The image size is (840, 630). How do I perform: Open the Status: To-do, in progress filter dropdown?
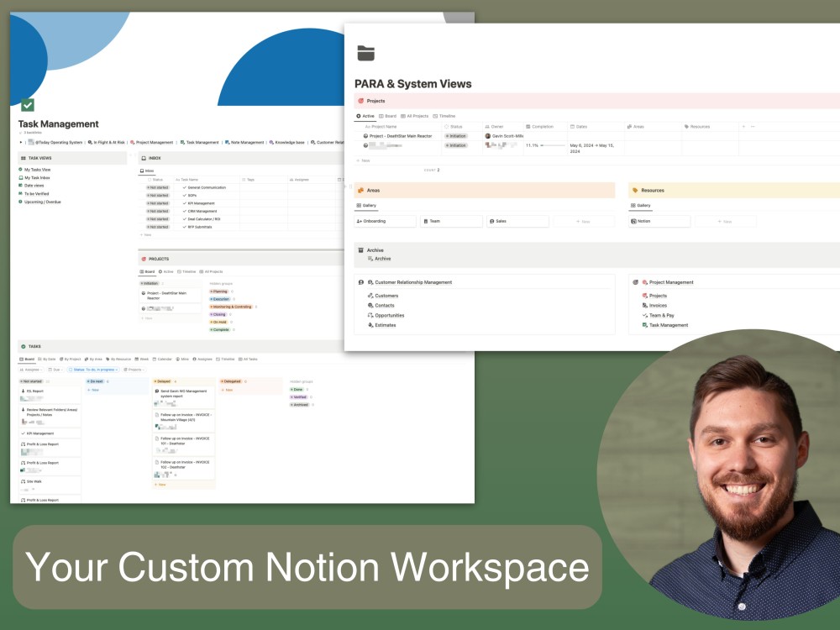click(93, 370)
